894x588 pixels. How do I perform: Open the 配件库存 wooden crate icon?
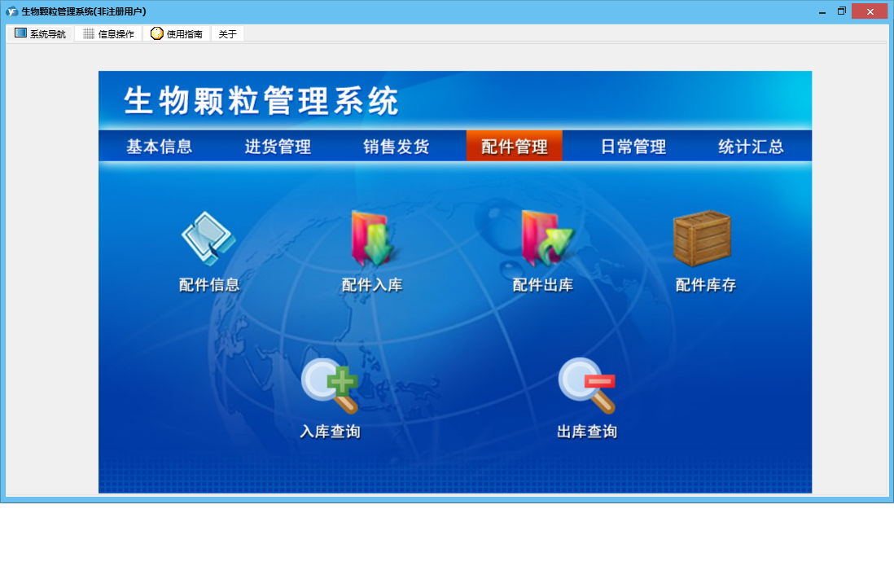(x=703, y=239)
